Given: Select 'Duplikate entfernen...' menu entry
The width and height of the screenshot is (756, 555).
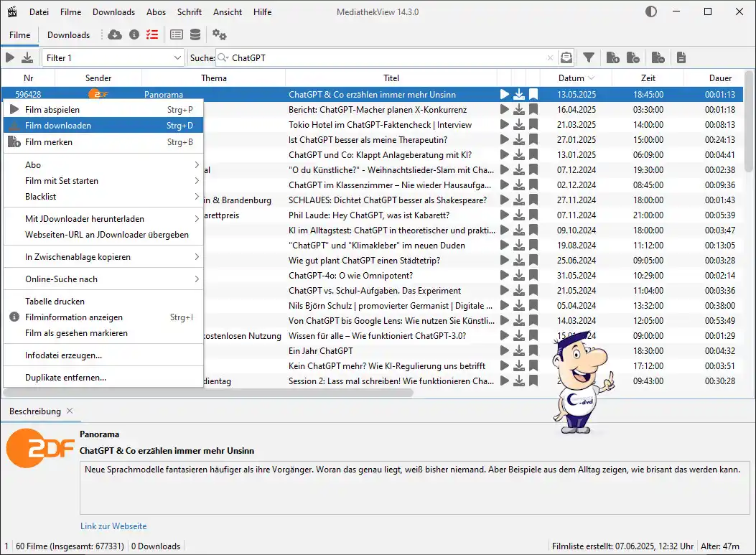Looking at the screenshot, I should [x=103, y=378].
